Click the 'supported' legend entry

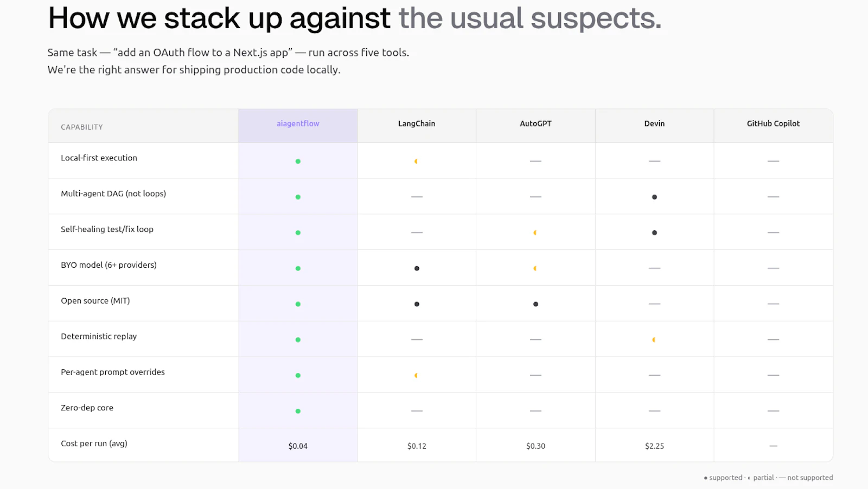[x=723, y=478]
